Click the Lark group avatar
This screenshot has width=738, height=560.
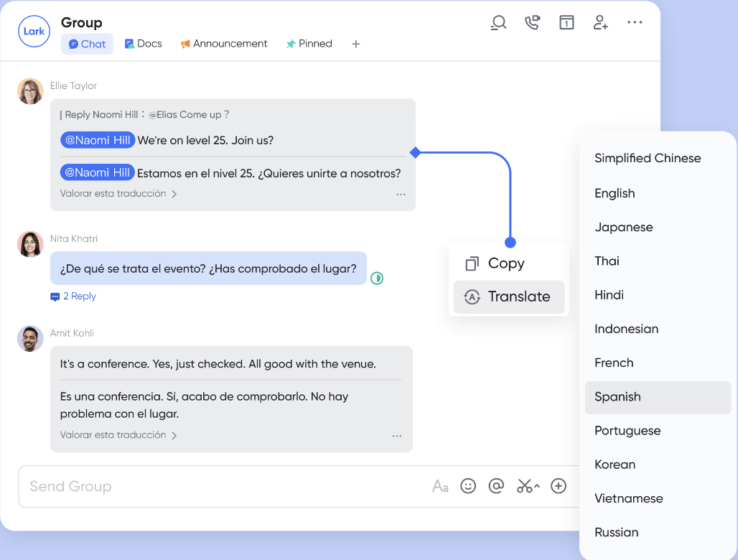(34, 32)
